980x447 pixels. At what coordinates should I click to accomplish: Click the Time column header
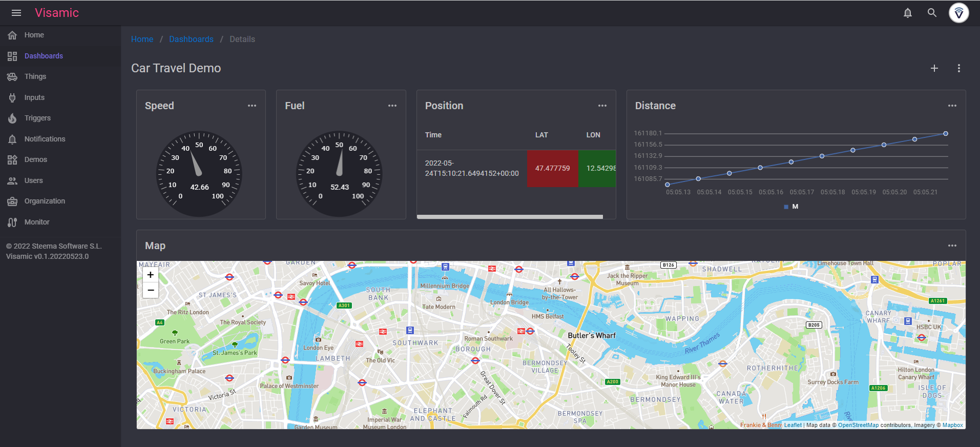(433, 135)
